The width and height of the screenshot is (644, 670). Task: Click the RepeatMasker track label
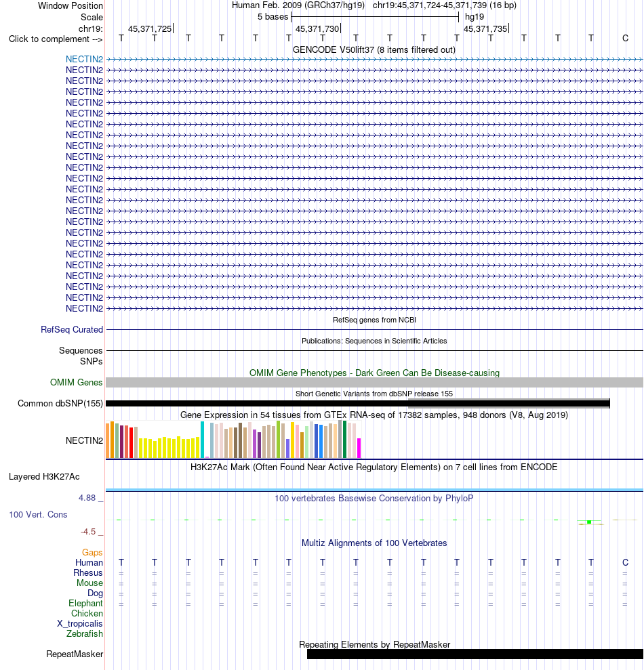[x=75, y=654]
